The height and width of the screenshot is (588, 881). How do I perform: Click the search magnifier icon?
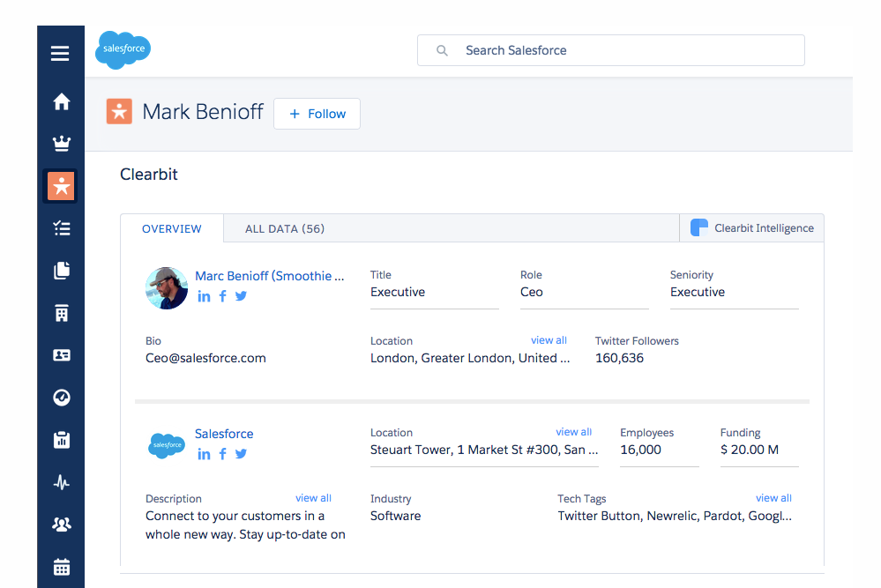tap(442, 50)
